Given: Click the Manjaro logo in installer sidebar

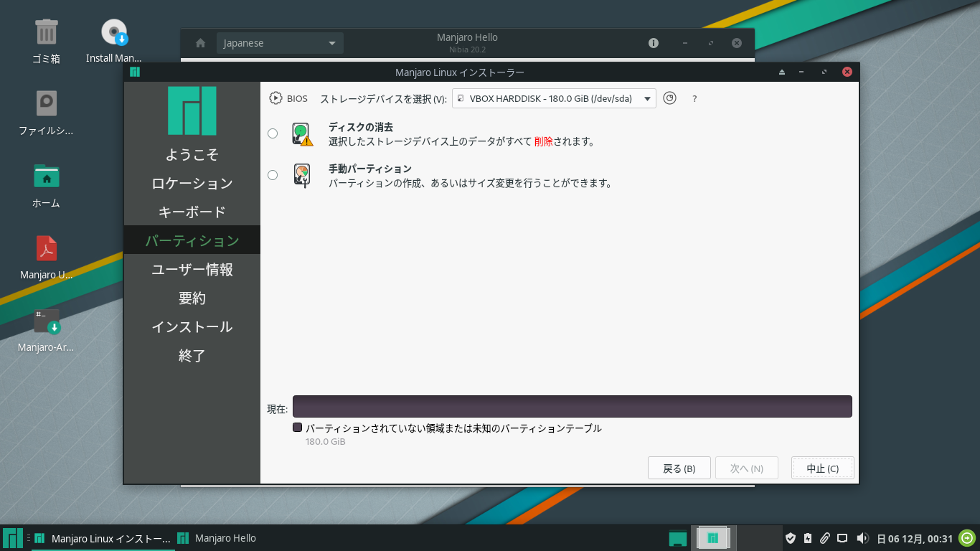Looking at the screenshot, I should [192, 110].
